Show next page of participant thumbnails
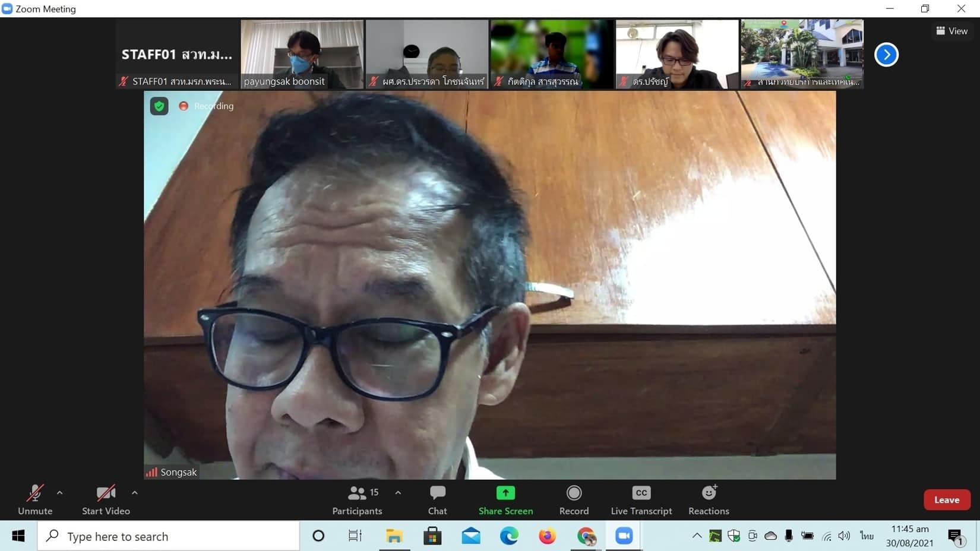 [886, 55]
